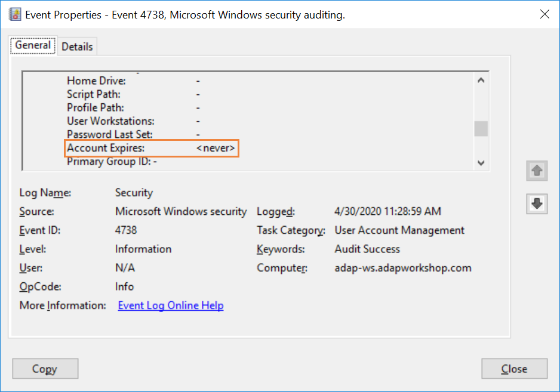Viewport: 560px width, 392px height.
Task: Click the description scrollbar thumb
Action: tap(481, 128)
